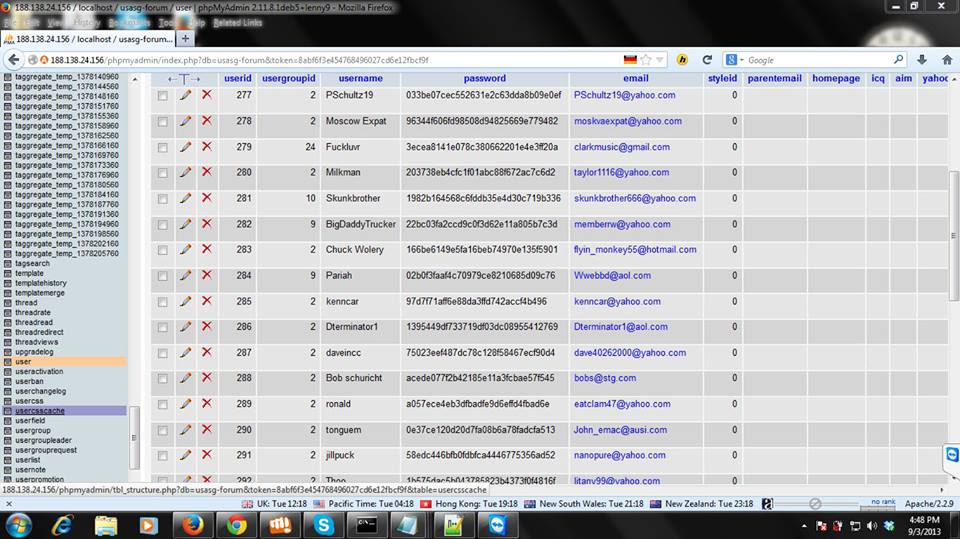Delete the Bob schuricht row
This screenshot has width=960, height=539.
tap(207, 378)
